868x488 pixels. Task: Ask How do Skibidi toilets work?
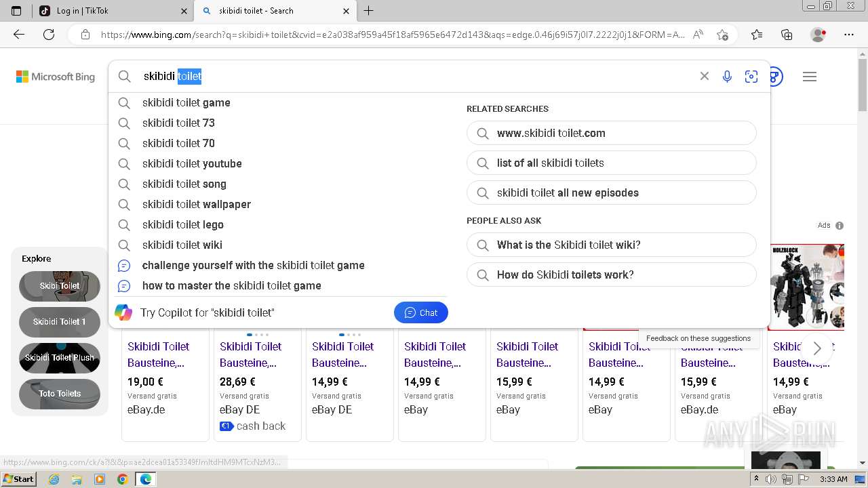coord(611,274)
